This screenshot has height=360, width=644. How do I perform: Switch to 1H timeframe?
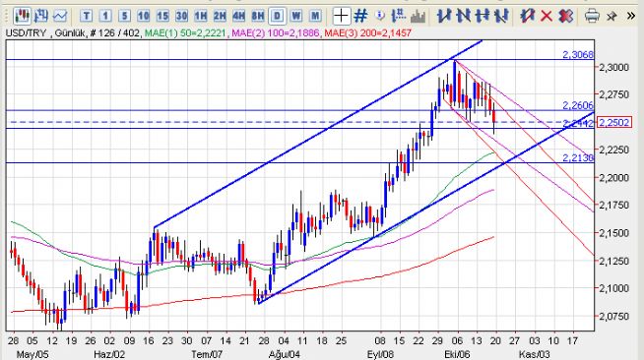(201, 16)
